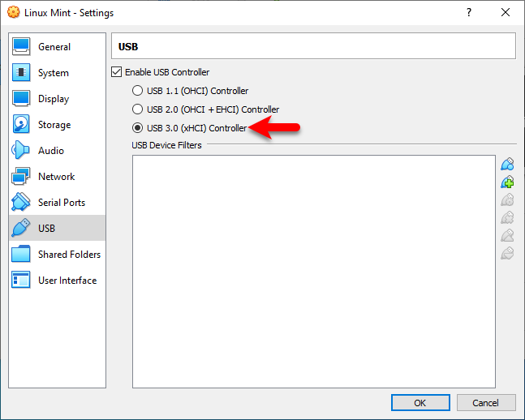Image resolution: width=525 pixels, height=420 pixels.
Task: Click the question mark help button
Action: pyautogui.click(x=469, y=12)
